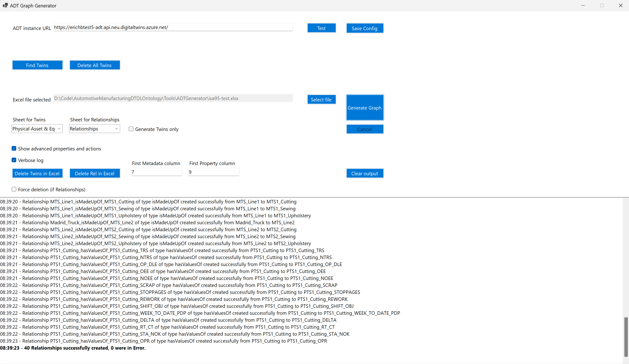The image size is (629, 364).
Task: Click the ADT Graph Generator app icon
Action: click(5, 5)
